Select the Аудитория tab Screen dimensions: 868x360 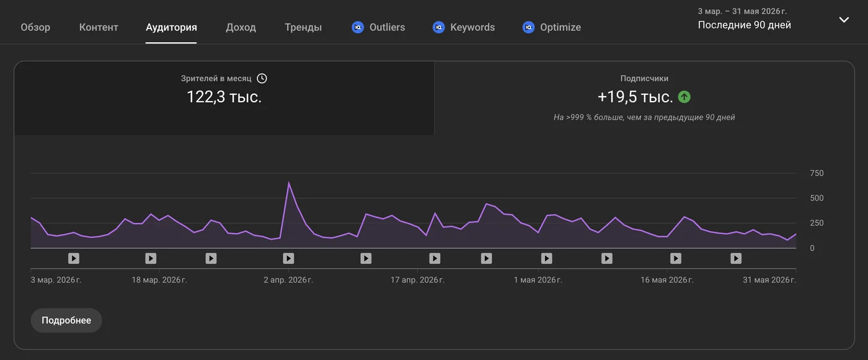click(x=171, y=27)
